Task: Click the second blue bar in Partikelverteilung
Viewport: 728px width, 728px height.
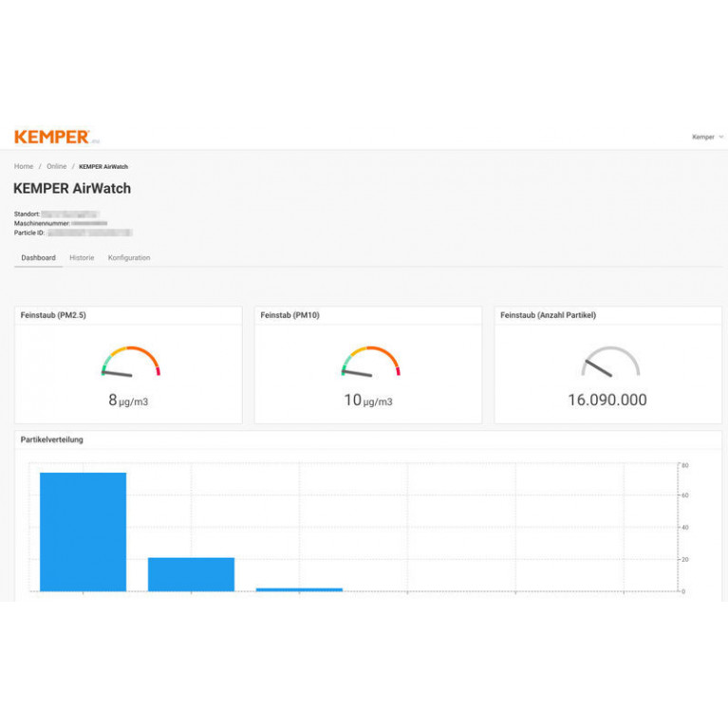Action: point(191,574)
